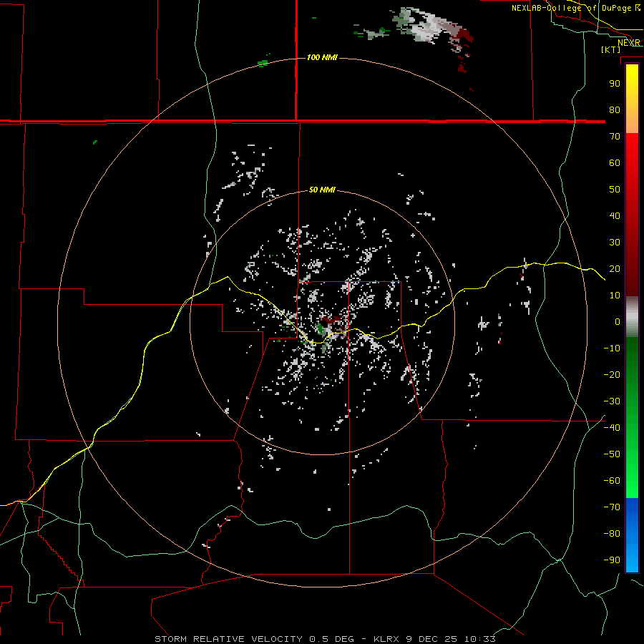Click the -70 value on the velocity scale
Viewport: 644px width, 644px height.
(x=612, y=507)
